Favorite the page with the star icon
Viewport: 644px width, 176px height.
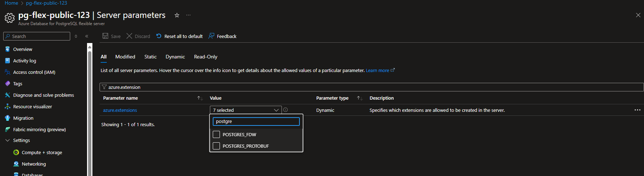[177, 15]
